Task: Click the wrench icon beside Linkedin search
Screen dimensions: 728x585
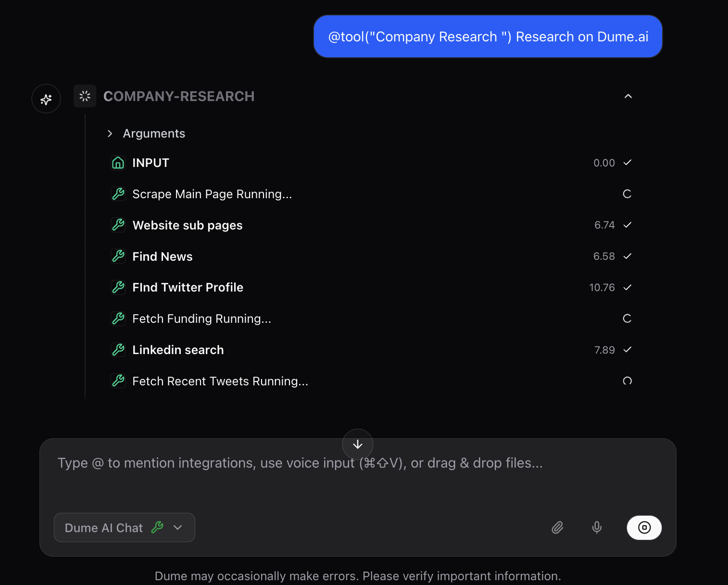Action: [118, 350]
